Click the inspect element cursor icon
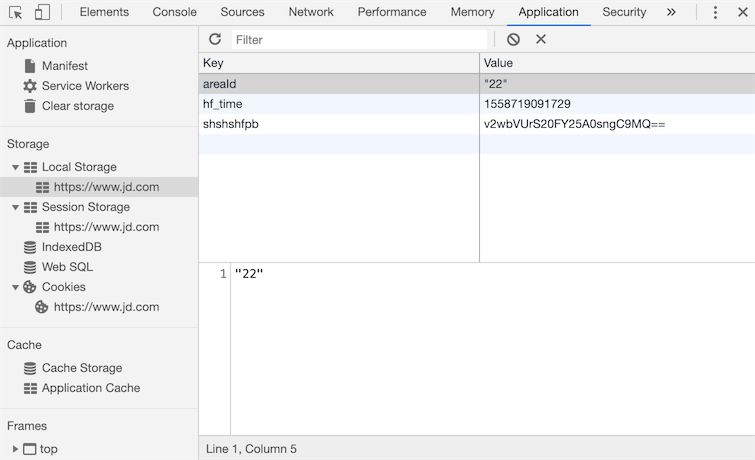 point(15,12)
